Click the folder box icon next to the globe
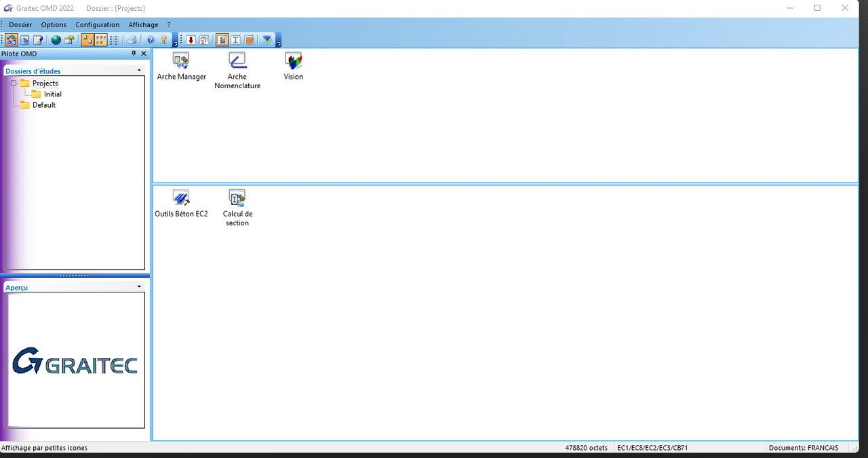 [x=69, y=40]
